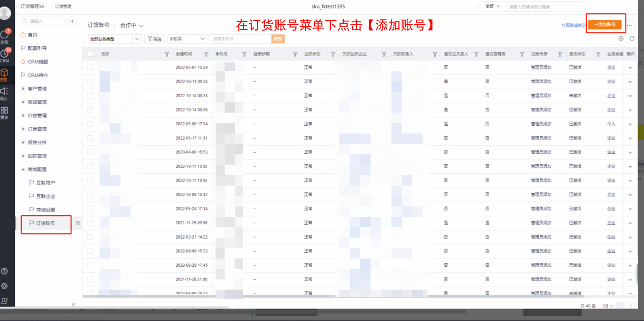Filter the 是否管理者 column

pyautogui.click(x=522, y=54)
